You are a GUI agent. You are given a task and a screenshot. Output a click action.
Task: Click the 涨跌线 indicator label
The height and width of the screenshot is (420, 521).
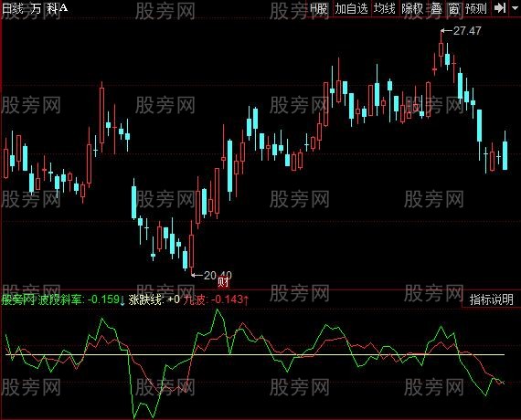pyautogui.click(x=146, y=299)
